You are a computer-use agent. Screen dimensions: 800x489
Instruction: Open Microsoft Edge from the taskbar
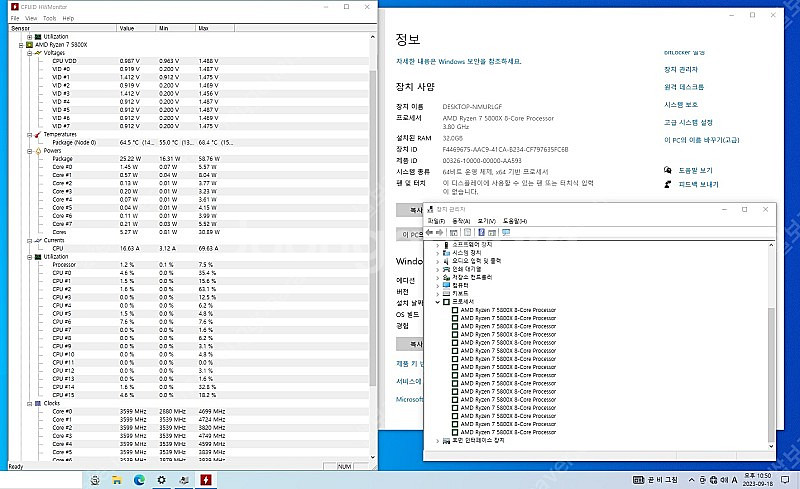coord(139,480)
